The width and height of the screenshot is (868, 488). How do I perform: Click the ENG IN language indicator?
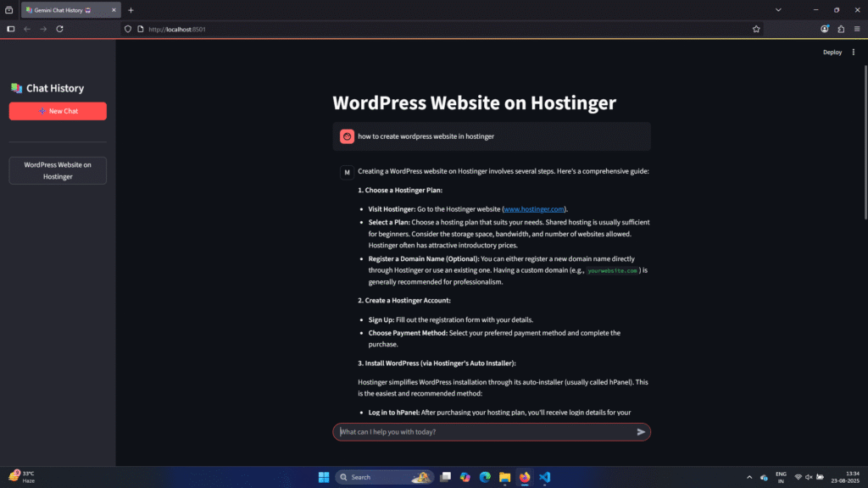click(x=781, y=477)
